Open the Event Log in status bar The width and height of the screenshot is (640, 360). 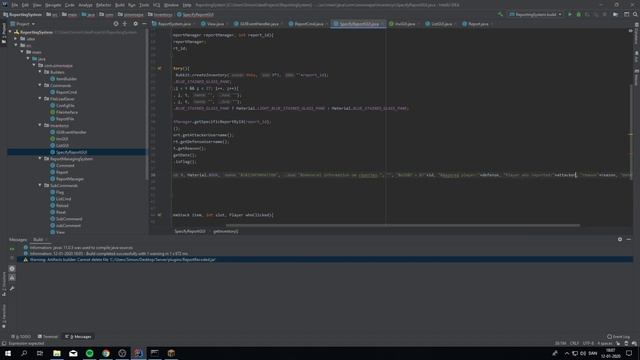click(618, 337)
